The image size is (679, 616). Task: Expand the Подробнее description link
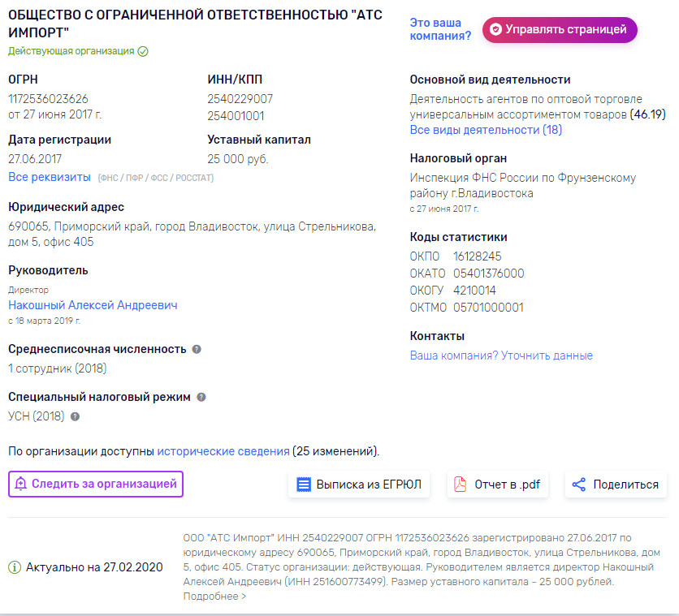coord(214,597)
